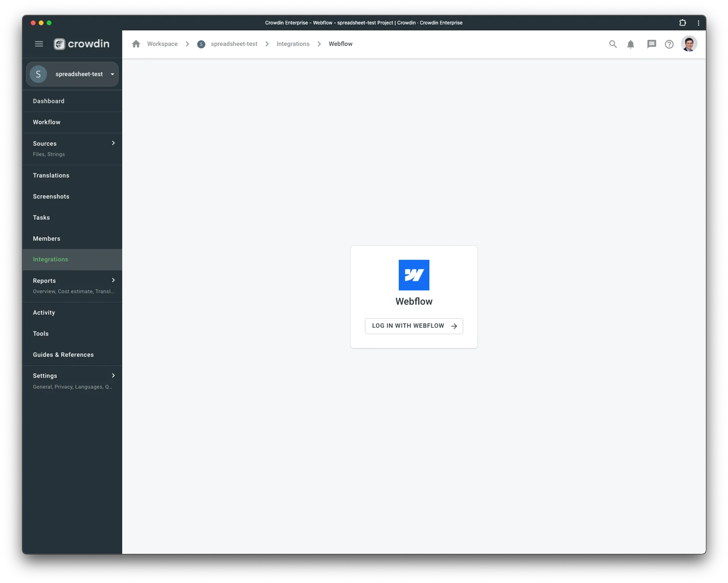This screenshot has height=583, width=728.
Task: Open Dashboard in sidebar
Action: tap(72, 101)
